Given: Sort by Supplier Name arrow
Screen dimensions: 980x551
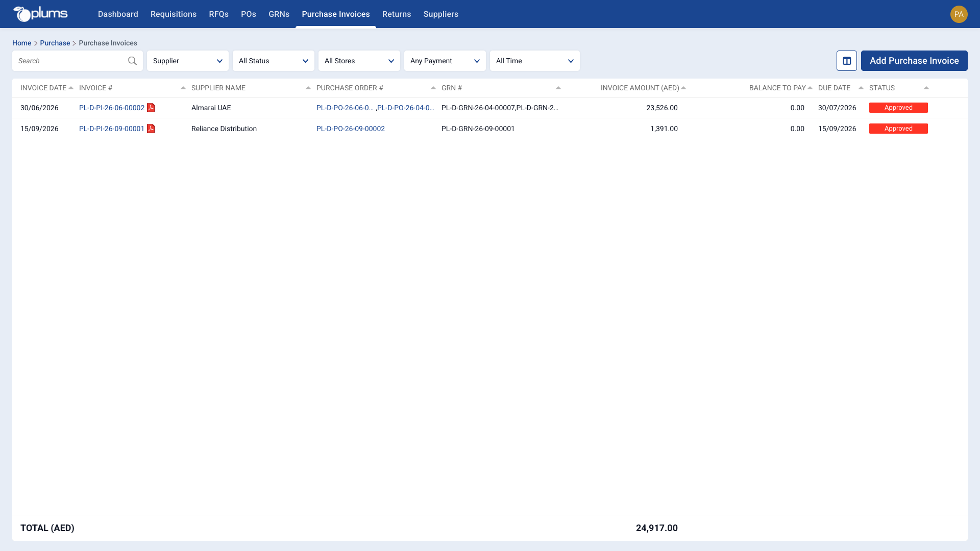Looking at the screenshot, I should pyautogui.click(x=308, y=88).
